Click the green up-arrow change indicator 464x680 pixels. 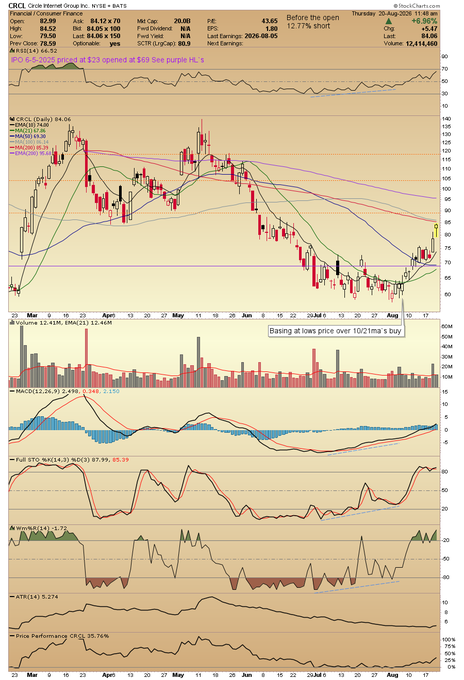[x=389, y=21]
